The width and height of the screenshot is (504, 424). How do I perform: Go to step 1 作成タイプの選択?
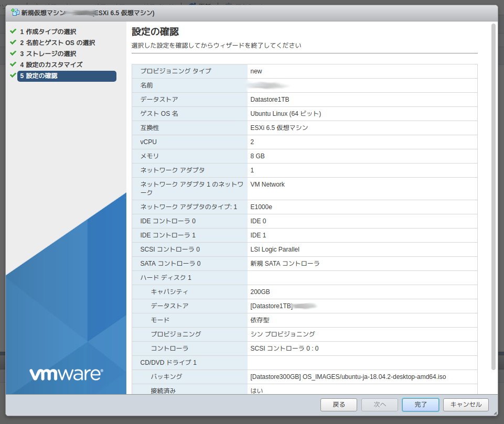point(48,31)
